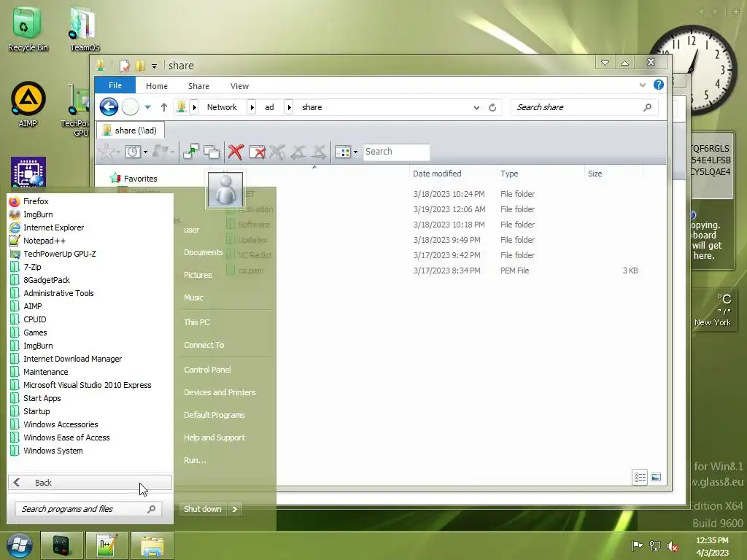
Task: Open the Shut down options arrow
Action: [234, 509]
